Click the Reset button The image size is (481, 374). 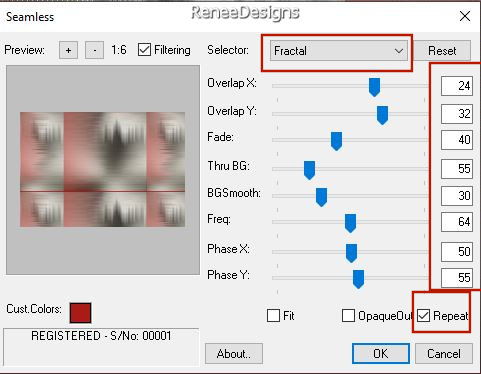(442, 51)
